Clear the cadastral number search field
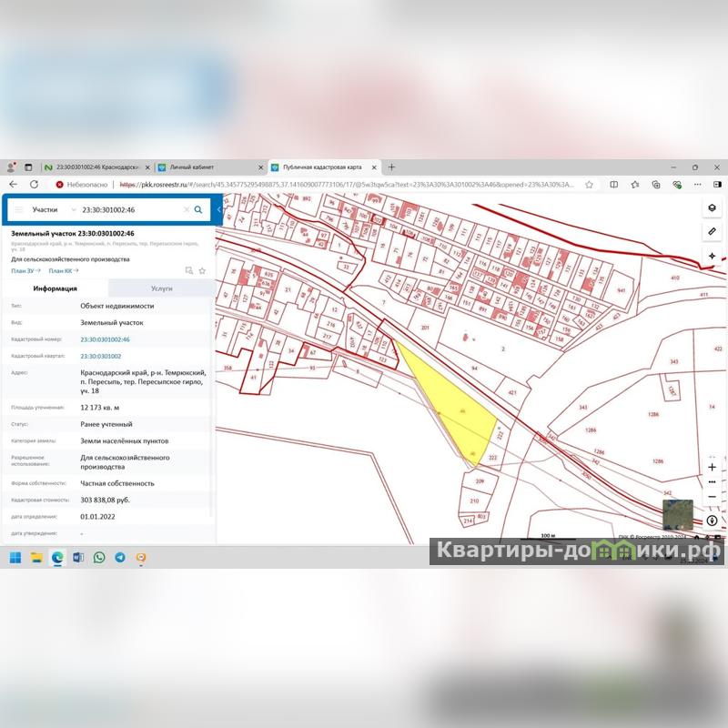 click(x=187, y=209)
